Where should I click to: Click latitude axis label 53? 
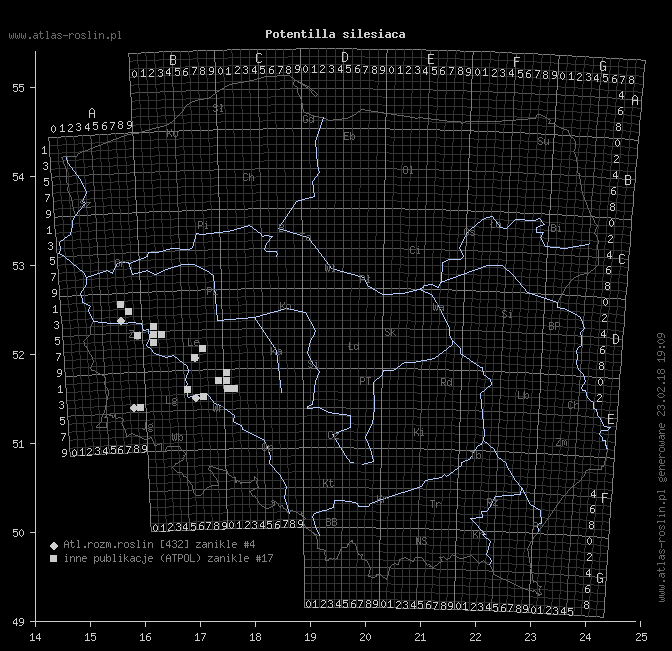tap(18, 266)
